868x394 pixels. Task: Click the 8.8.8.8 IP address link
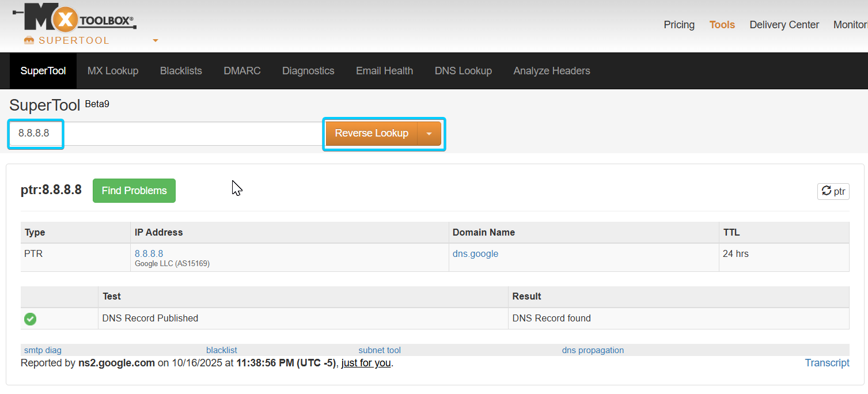coord(149,253)
